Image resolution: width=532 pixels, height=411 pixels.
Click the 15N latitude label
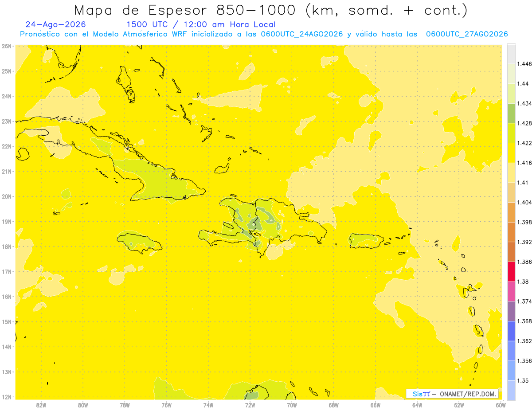pyautogui.click(x=7, y=322)
